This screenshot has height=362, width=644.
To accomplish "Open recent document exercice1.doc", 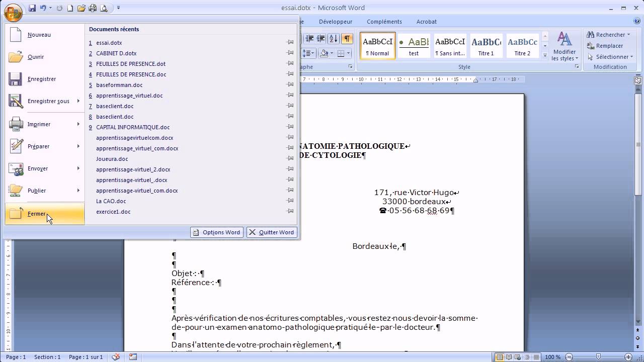I will pos(113,212).
